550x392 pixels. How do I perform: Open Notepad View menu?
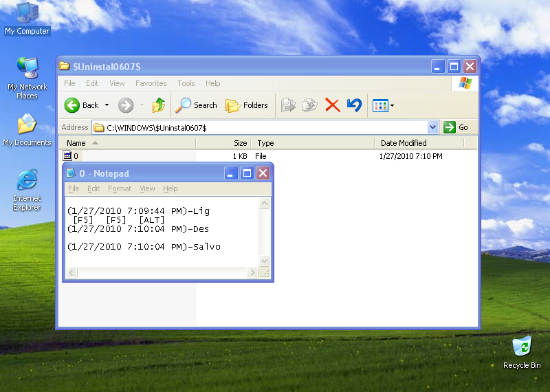[147, 188]
